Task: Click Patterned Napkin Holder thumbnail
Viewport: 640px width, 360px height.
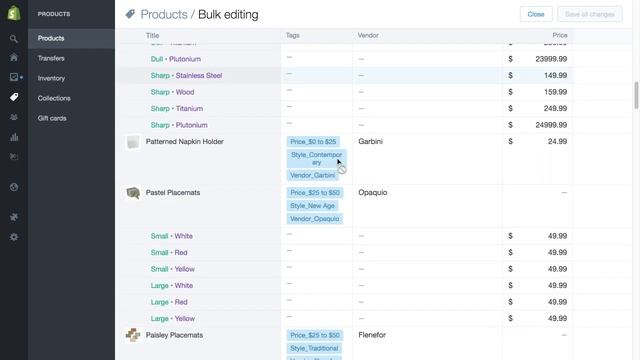Action: click(133, 142)
